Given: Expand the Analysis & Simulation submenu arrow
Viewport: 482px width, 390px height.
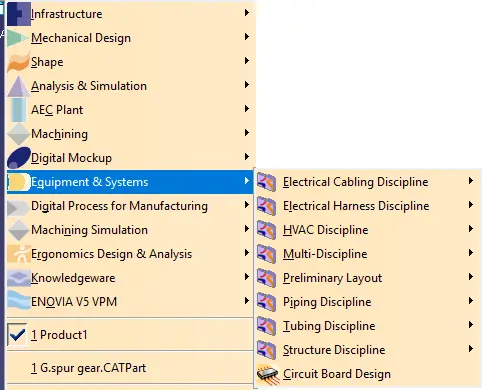Looking at the screenshot, I should [247, 85].
